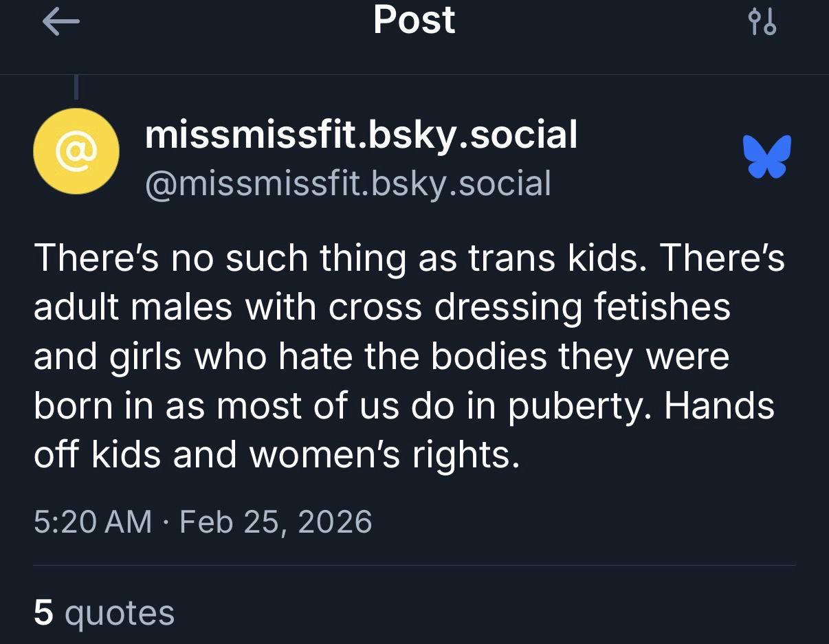Click the @ symbol inside the avatar
This screenshot has height=644, width=829.
[76, 151]
